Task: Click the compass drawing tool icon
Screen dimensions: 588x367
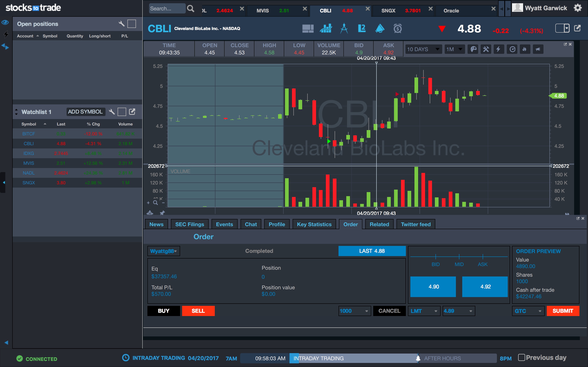Action: tap(344, 29)
